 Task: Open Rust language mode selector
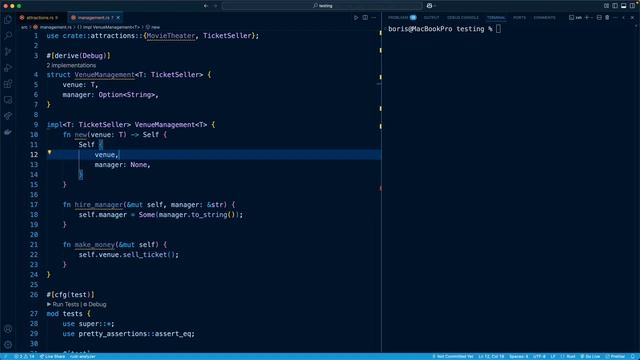tap(571, 356)
